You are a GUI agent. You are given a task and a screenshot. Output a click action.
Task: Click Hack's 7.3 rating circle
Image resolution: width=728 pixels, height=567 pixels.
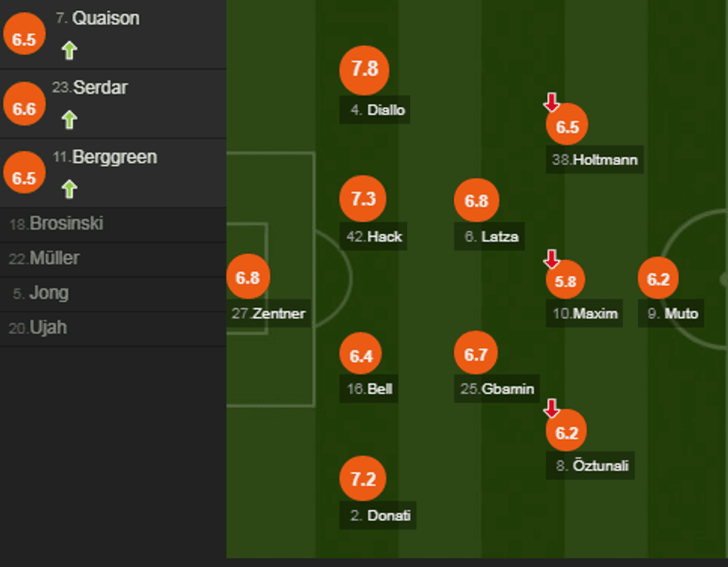[363, 200]
